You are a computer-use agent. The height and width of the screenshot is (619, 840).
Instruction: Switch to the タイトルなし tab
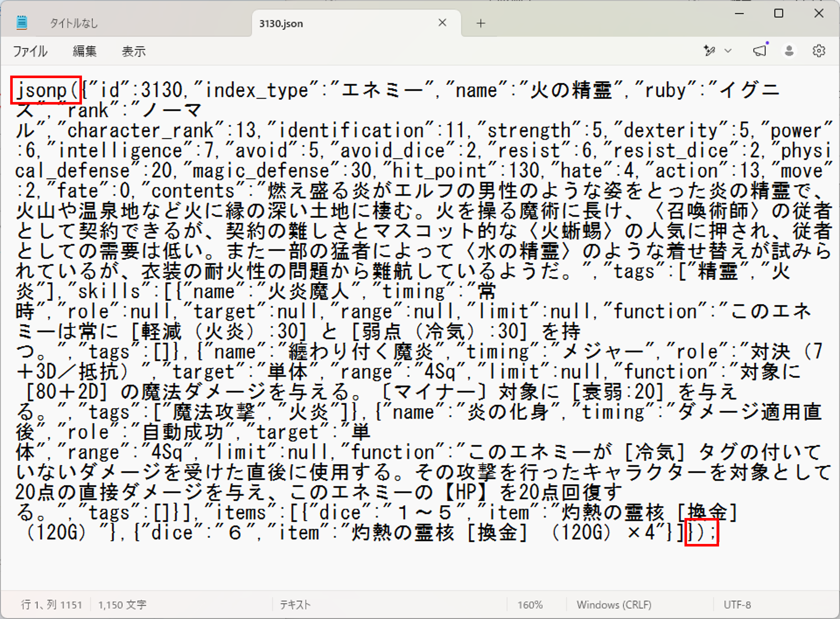(74, 24)
